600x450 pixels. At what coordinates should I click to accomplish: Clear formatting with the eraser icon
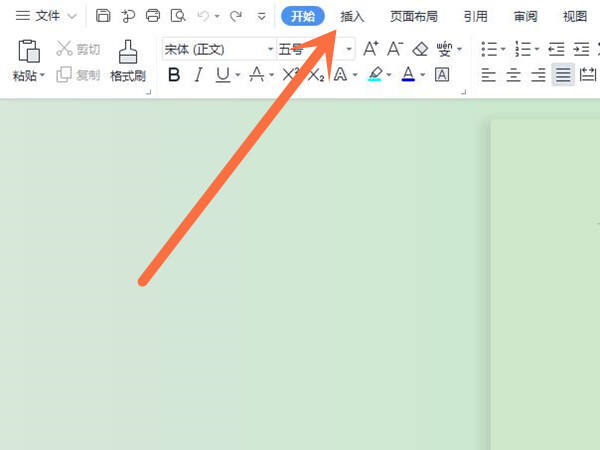click(x=420, y=49)
